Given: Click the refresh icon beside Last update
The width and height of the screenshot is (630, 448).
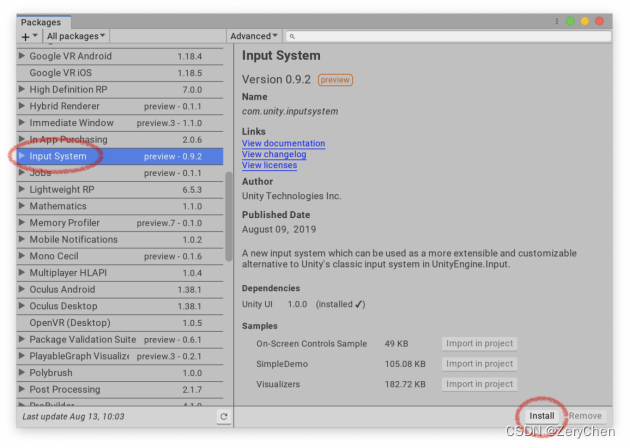Looking at the screenshot, I should coord(224,417).
